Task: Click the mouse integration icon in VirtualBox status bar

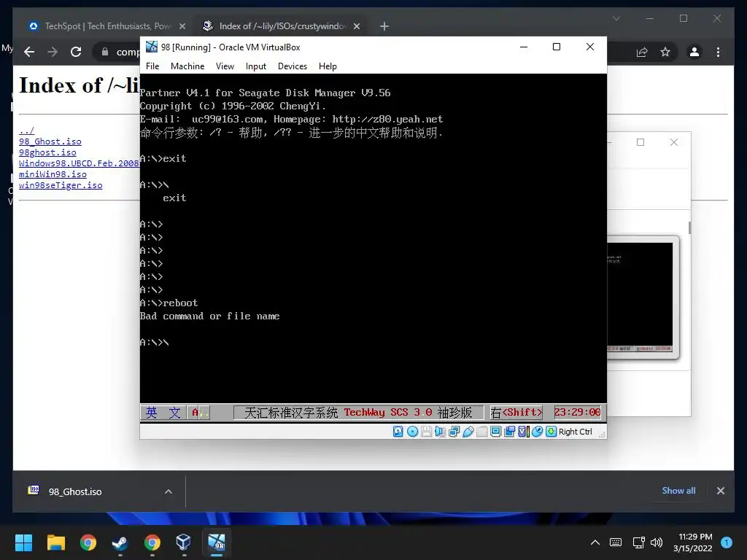Action: pos(537,432)
